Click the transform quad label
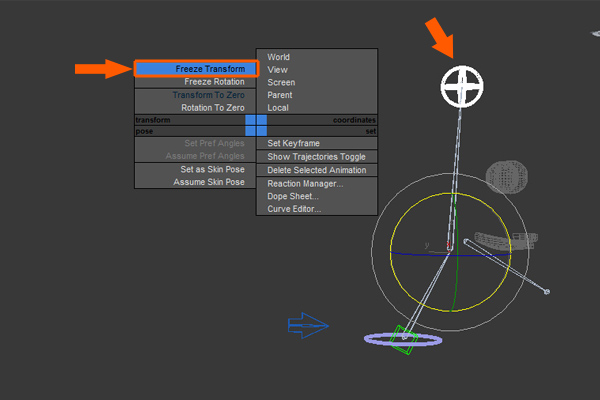This screenshot has width=600, height=400. (153, 120)
